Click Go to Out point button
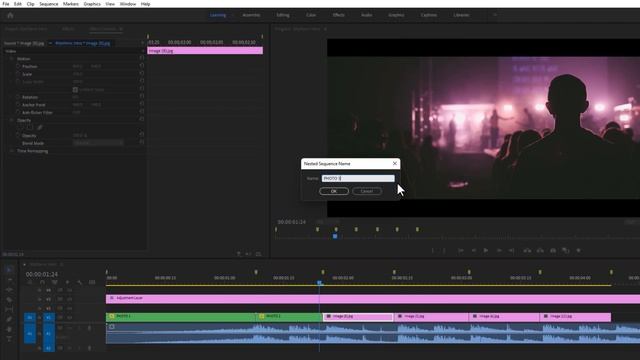 coord(511,251)
